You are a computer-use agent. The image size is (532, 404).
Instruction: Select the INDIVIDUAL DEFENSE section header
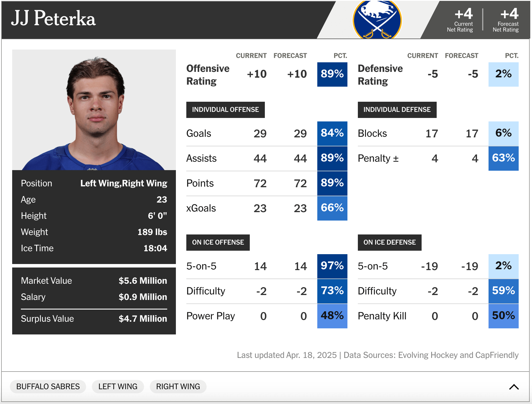397,110
